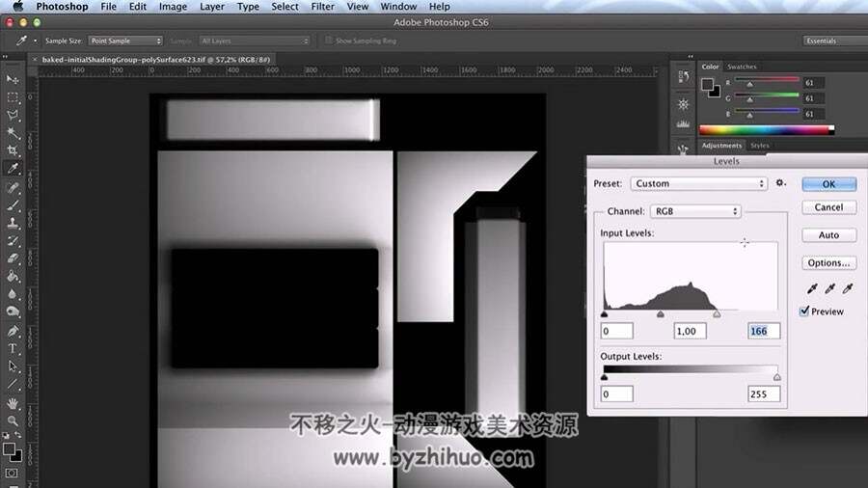The height and width of the screenshot is (488, 868).
Task: Click the output white level field showing 255
Action: [764, 393]
